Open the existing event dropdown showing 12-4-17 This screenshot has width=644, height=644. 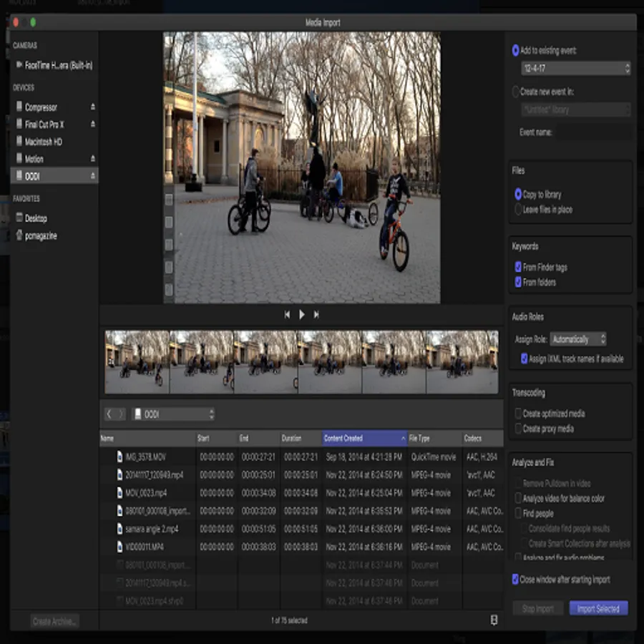(575, 68)
